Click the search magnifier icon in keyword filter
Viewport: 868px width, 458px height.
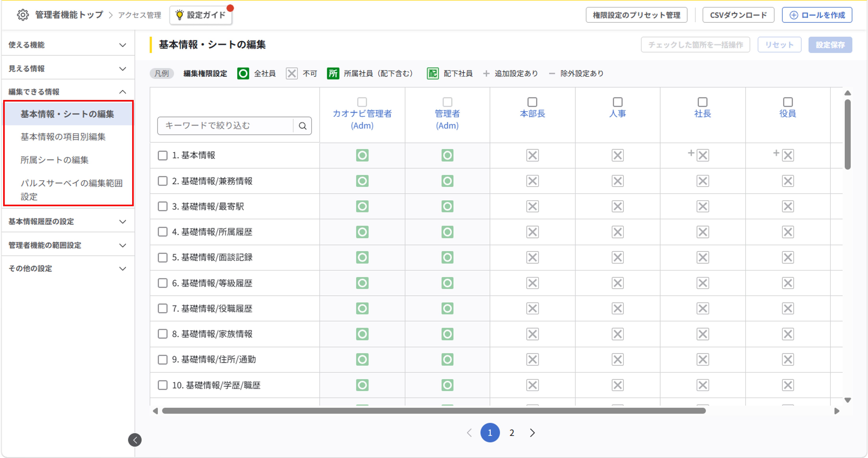pos(303,126)
